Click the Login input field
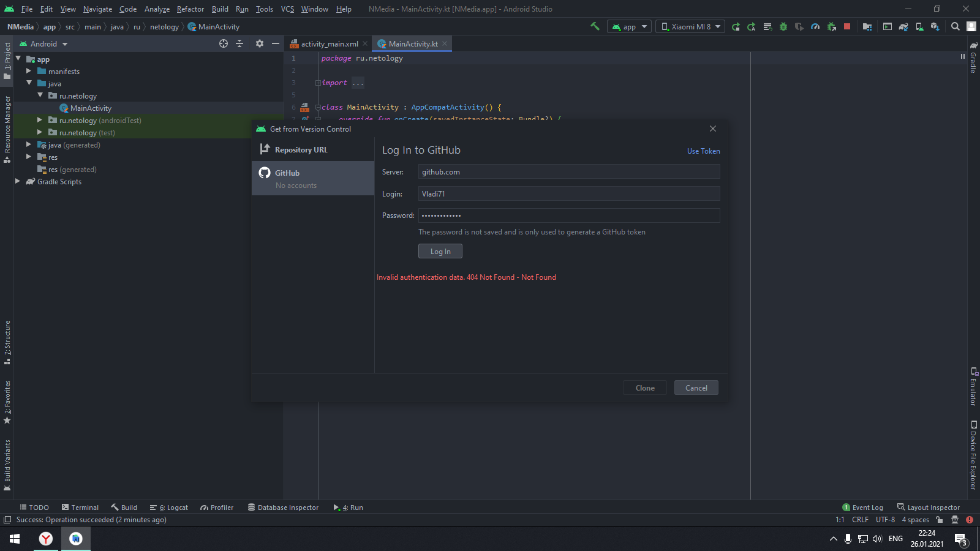This screenshot has width=980, height=551. click(x=569, y=194)
